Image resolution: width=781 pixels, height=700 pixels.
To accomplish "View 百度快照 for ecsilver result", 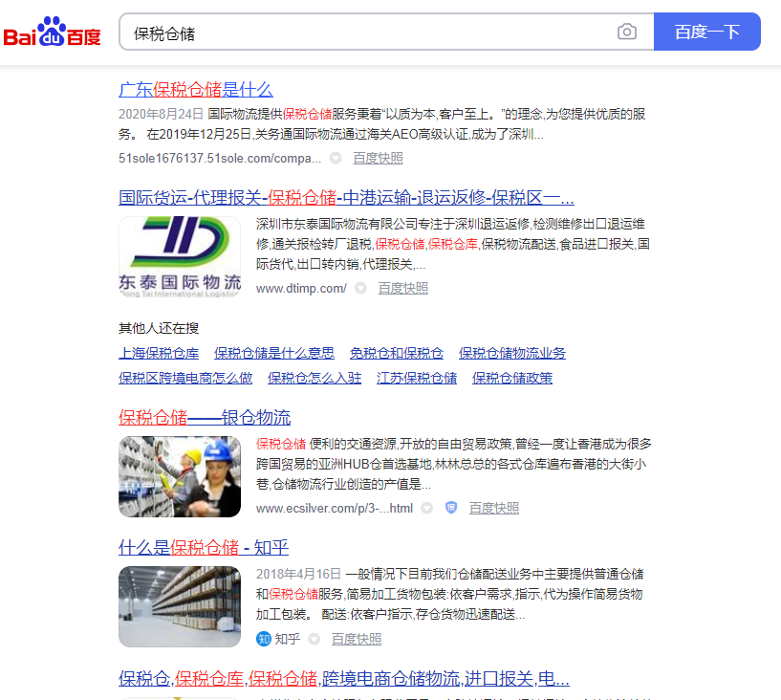I will [x=494, y=508].
